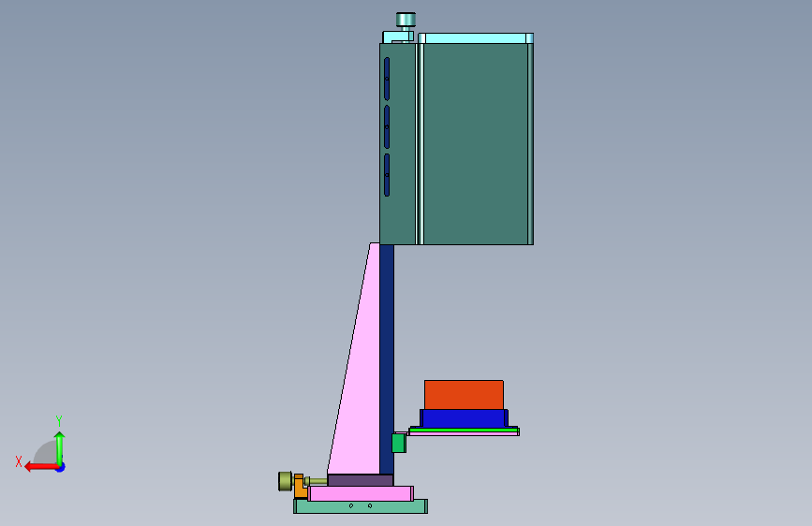Select the lowest dark blue slot on the enclosure
Viewport: 812px width, 526px height.
pyautogui.click(x=387, y=175)
